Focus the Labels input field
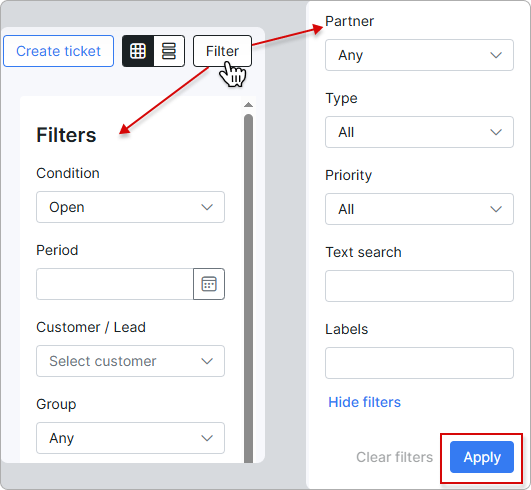 pos(419,363)
